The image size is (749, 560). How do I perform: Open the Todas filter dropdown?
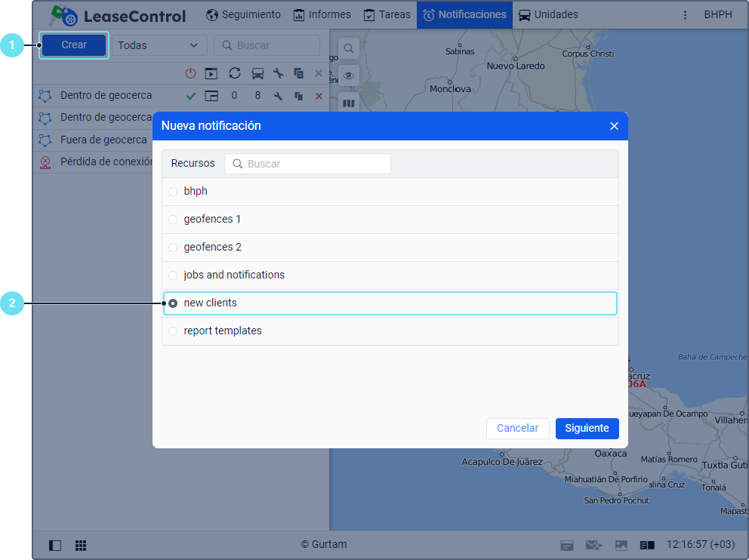(159, 45)
